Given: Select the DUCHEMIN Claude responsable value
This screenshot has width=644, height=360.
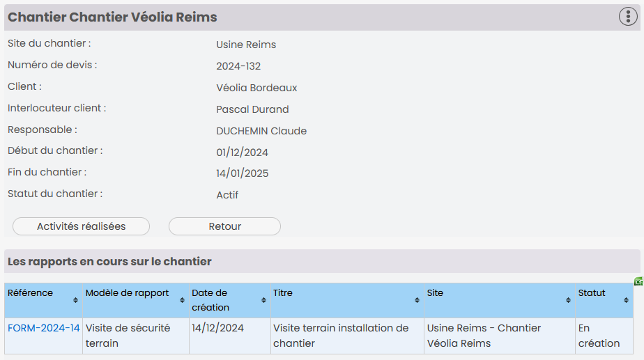Looking at the screenshot, I should [x=261, y=131].
